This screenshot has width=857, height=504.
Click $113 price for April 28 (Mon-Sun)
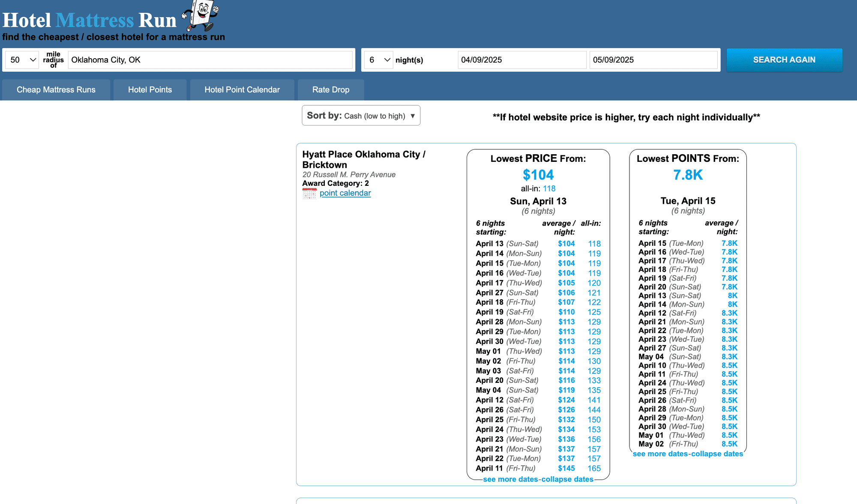point(566,322)
